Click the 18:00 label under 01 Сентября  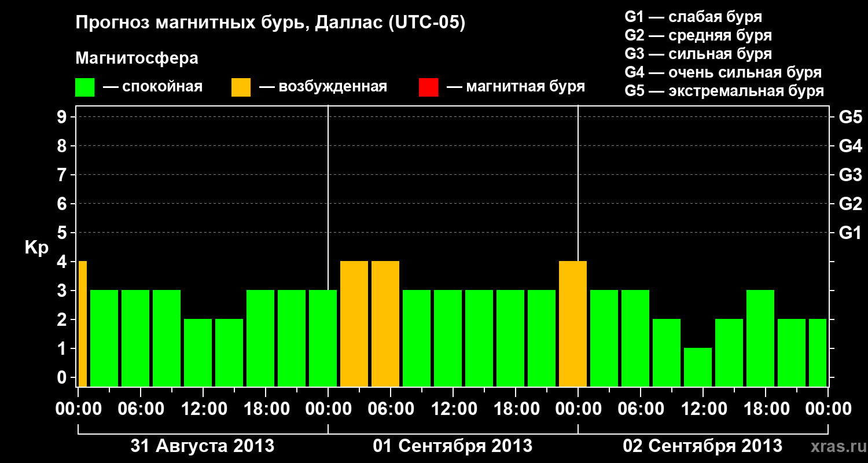pos(516,409)
